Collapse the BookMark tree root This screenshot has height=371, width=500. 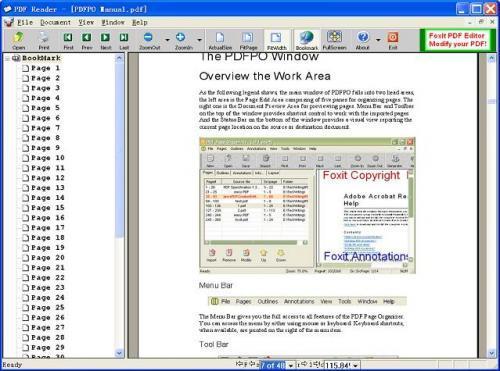coord(7,58)
